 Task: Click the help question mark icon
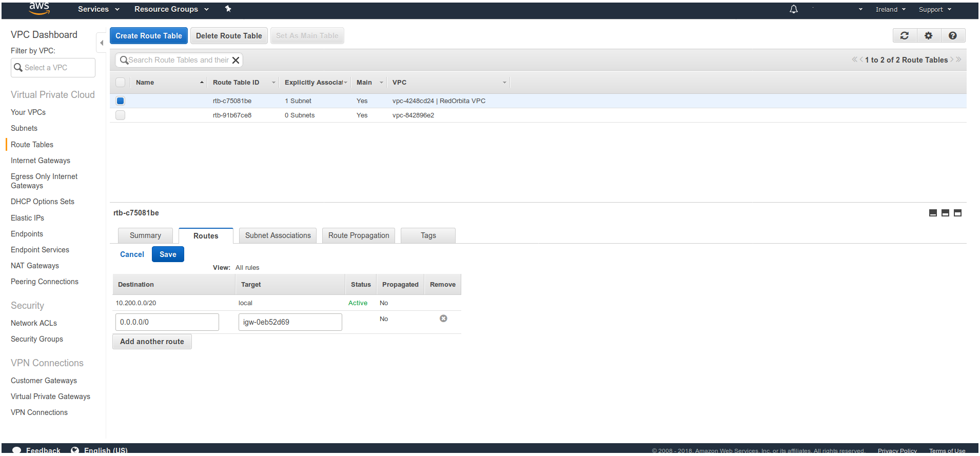(x=952, y=35)
